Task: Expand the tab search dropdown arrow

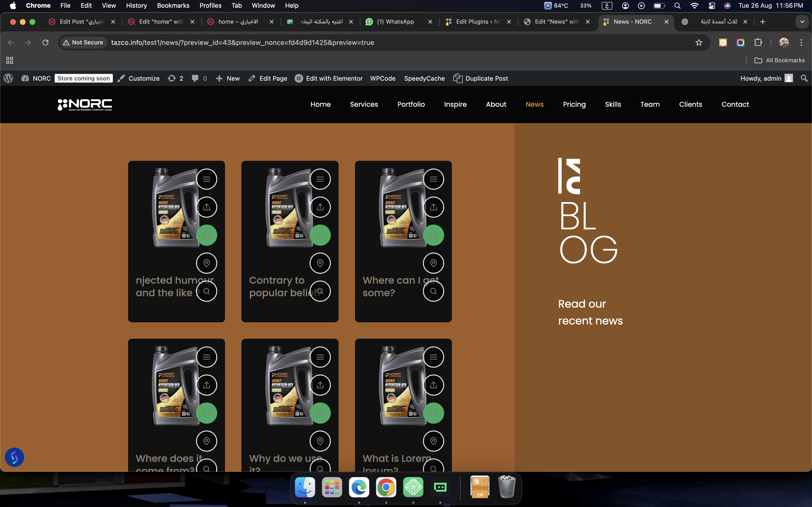Action: tap(802, 22)
